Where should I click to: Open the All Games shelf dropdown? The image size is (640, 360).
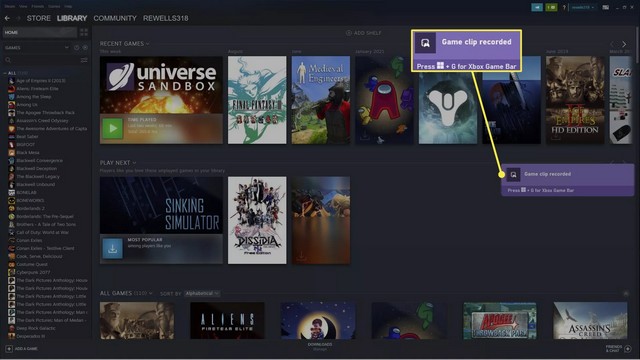pos(151,293)
